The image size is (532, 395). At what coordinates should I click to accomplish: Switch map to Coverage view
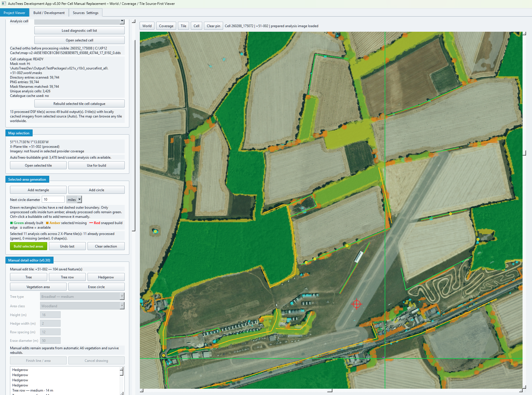tap(166, 26)
